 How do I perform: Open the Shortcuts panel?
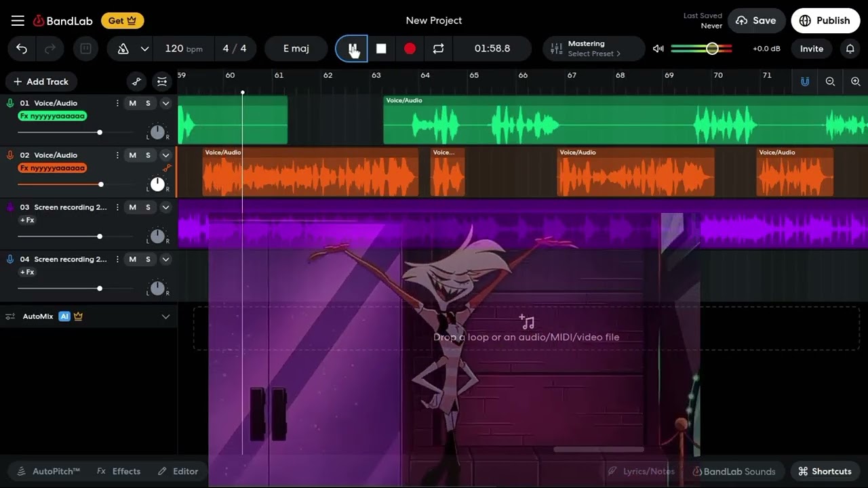pos(825,471)
